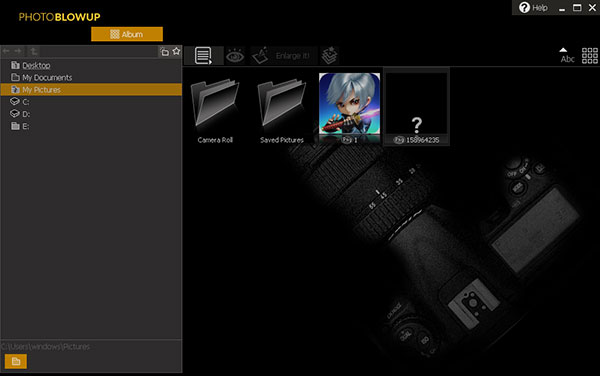Click the eye preview icon
Image resolution: width=600 pixels, height=376 pixels.
pyautogui.click(x=235, y=56)
